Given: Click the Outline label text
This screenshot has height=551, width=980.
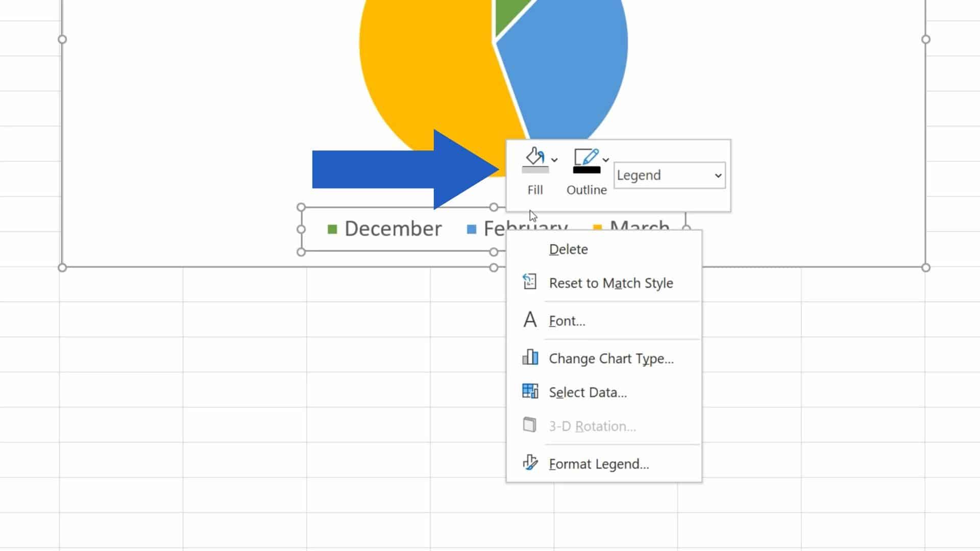Looking at the screenshot, I should pos(586,190).
